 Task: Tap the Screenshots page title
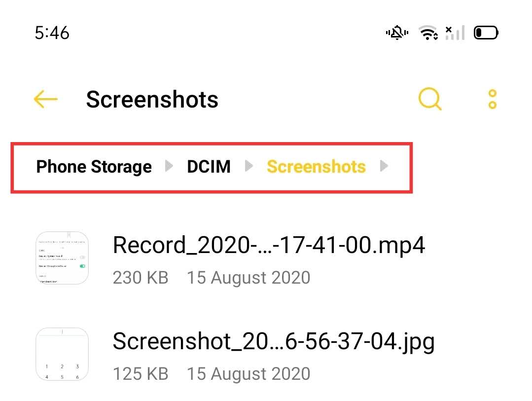pos(152,99)
